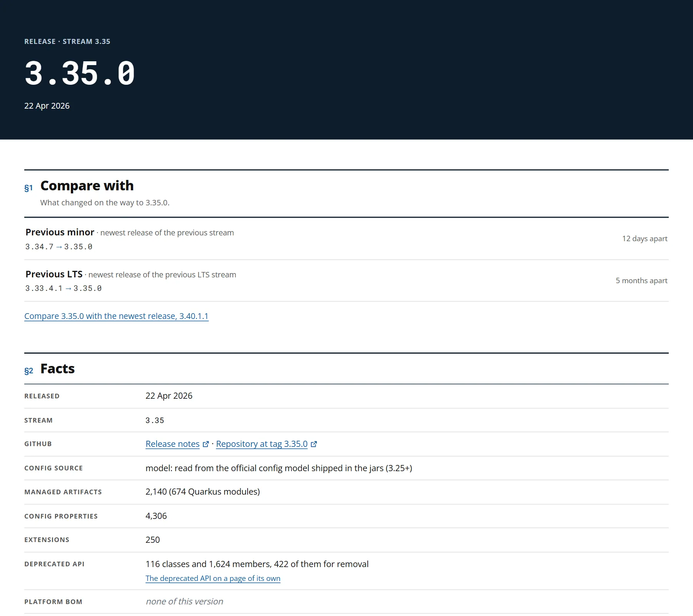Click the '12 days apart' label
The width and height of the screenshot is (693, 616).
(645, 238)
